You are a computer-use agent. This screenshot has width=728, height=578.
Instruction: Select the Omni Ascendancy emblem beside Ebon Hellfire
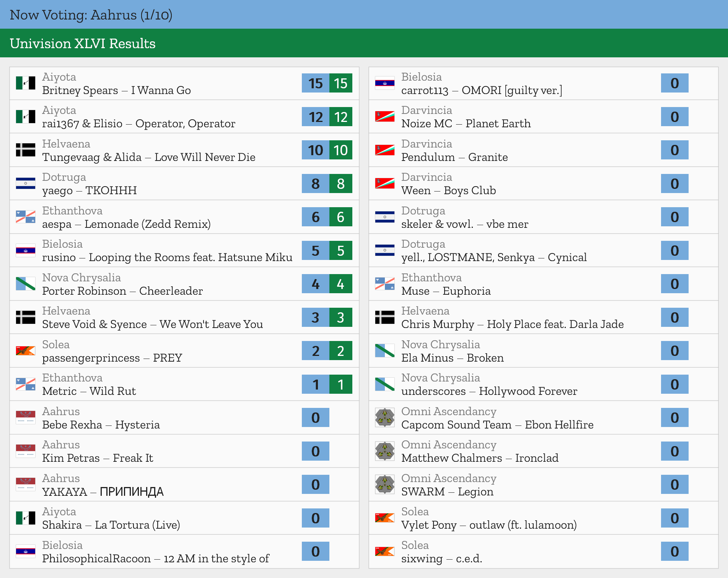(385, 417)
